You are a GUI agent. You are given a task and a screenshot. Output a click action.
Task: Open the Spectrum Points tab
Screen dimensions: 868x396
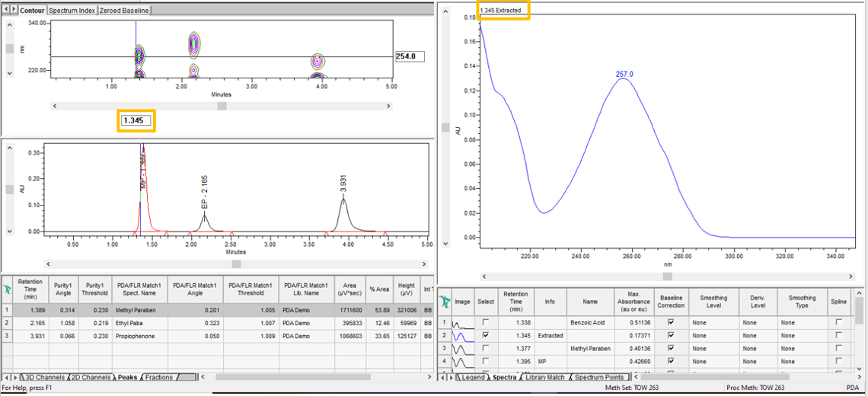599,378
